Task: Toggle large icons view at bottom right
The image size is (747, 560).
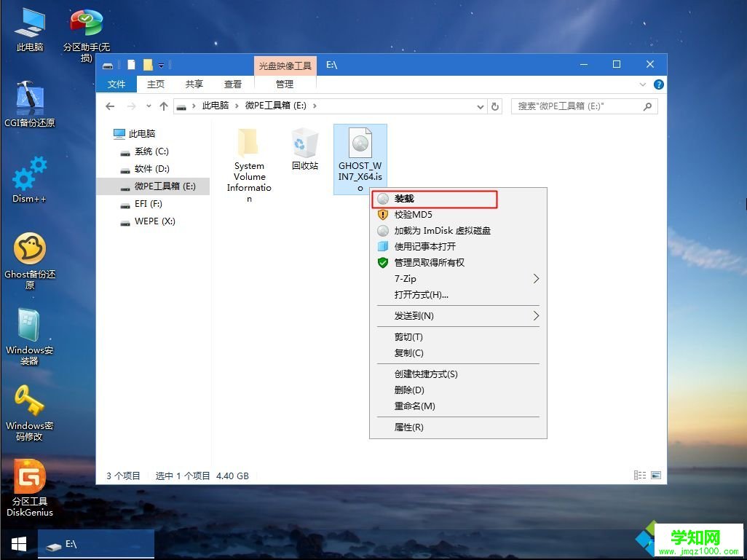Action: [655, 475]
